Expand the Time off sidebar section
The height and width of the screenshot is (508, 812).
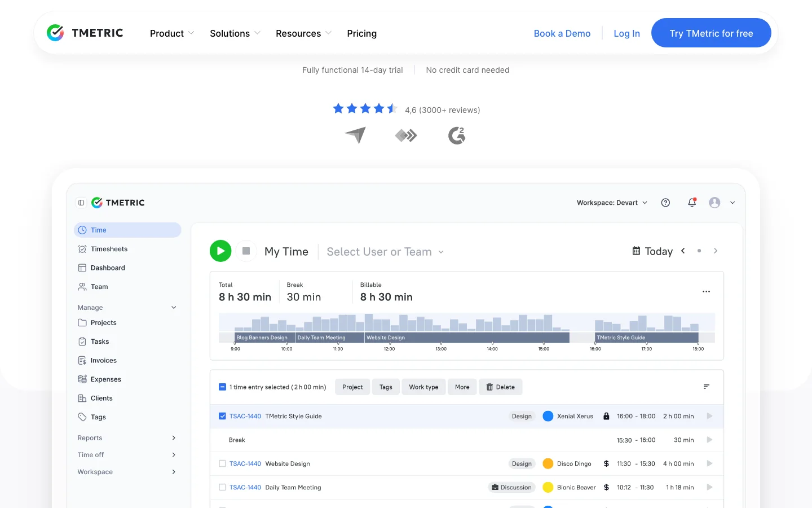[x=127, y=455]
